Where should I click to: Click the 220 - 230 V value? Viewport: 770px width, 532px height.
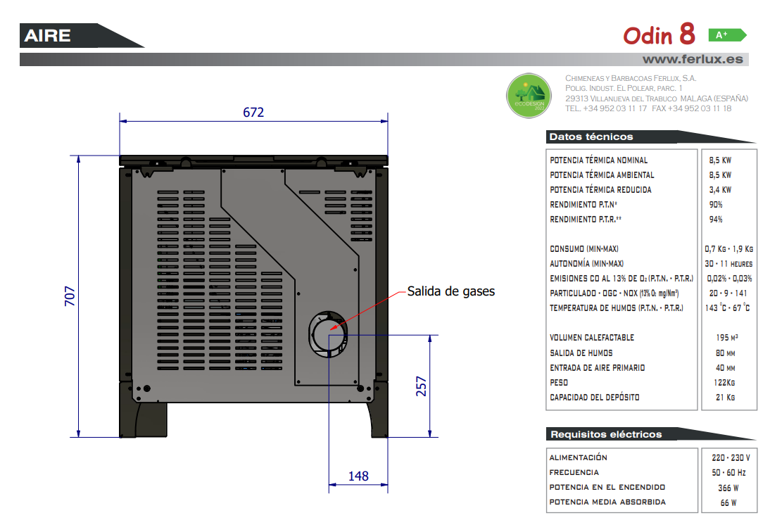(x=731, y=458)
